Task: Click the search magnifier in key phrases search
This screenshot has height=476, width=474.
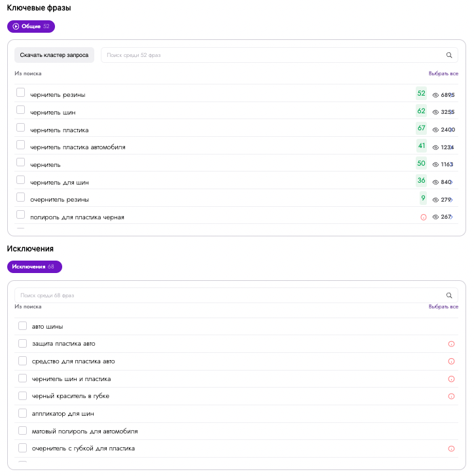Action: [449, 55]
